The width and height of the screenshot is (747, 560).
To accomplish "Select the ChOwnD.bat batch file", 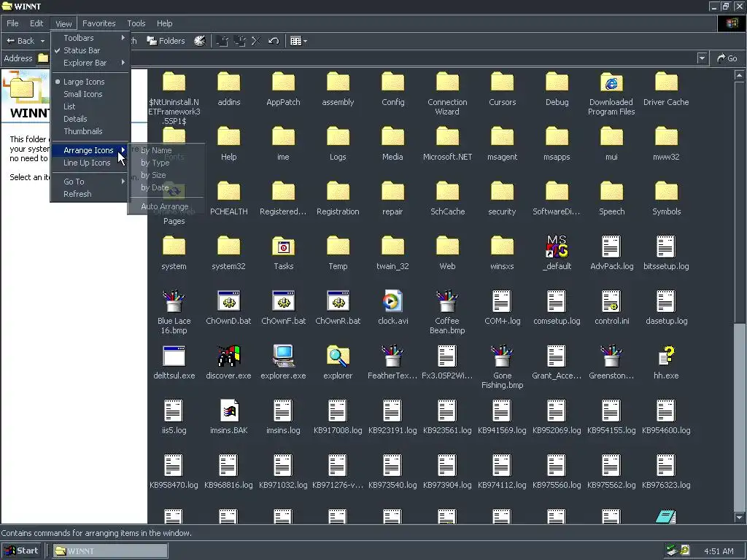I will (x=228, y=301).
